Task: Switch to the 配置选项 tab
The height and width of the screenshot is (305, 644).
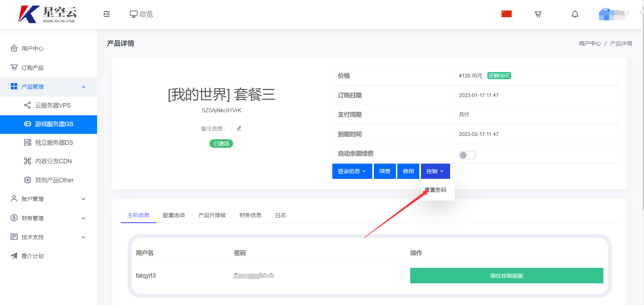Action: coord(174,215)
